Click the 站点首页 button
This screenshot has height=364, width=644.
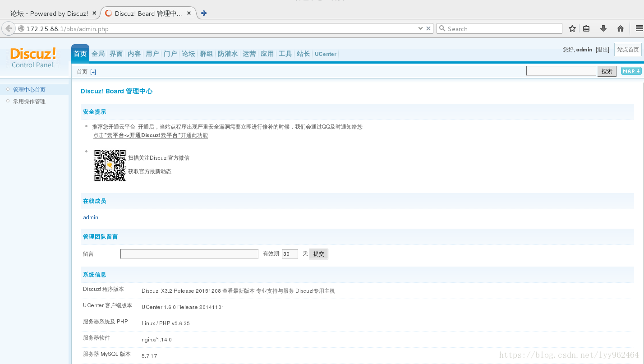[x=628, y=50]
